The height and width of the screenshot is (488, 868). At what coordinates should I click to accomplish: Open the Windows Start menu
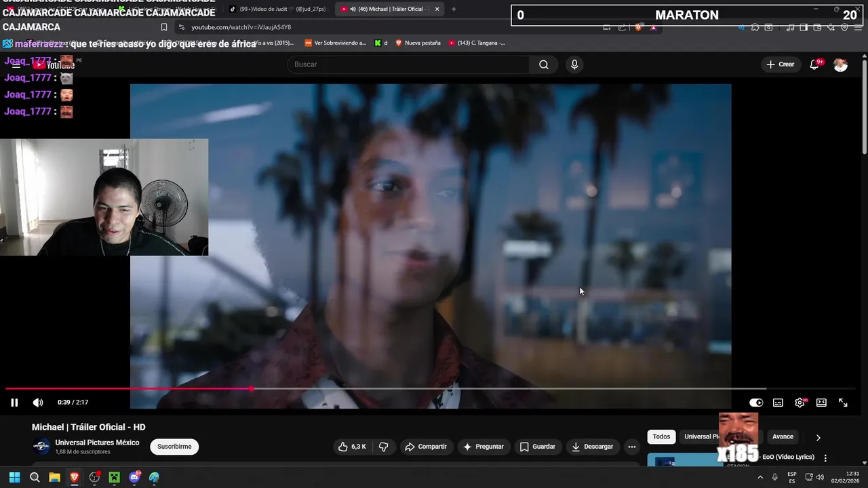[14, 477]
